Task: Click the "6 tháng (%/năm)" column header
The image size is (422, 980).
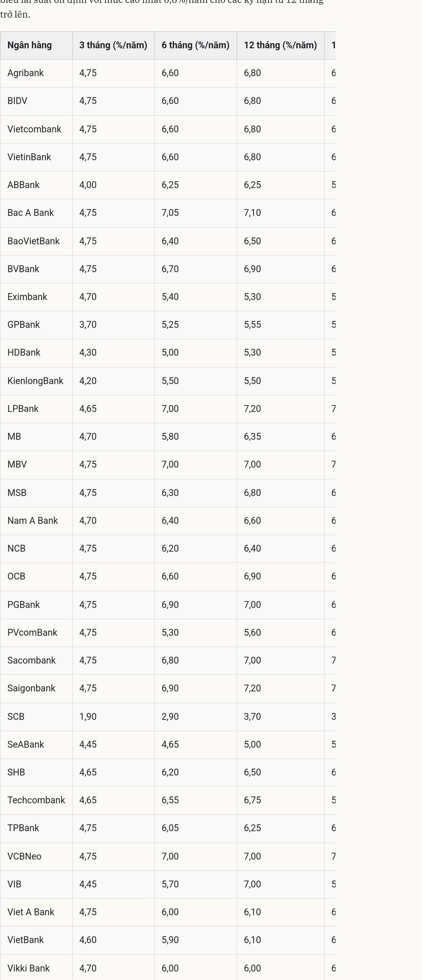Action: point(195,45)
